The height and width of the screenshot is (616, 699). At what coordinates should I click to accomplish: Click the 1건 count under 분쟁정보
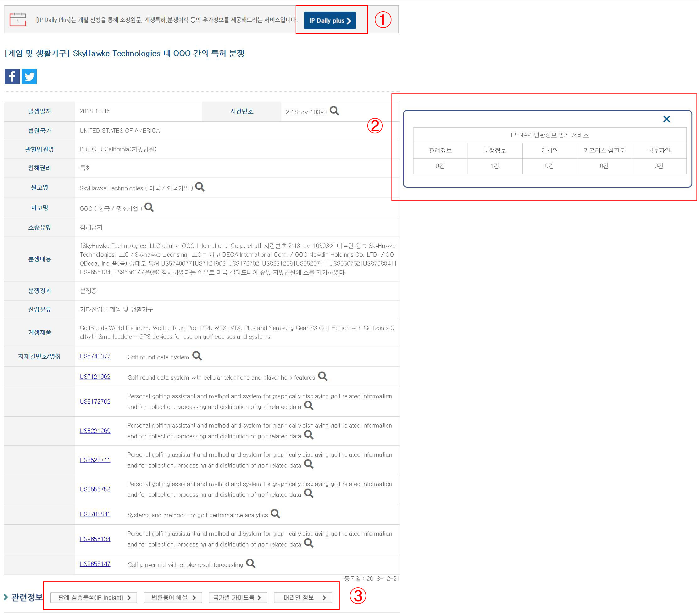[x=495, y=166]
